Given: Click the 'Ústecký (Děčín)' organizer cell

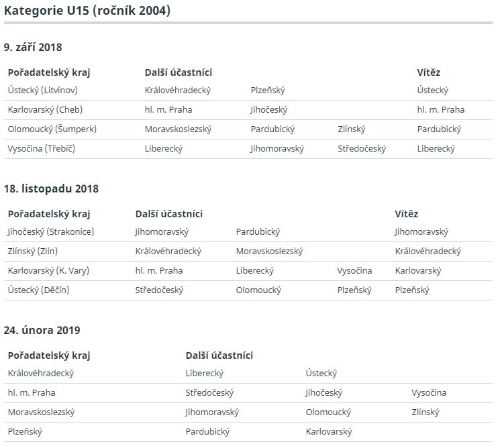Looking at the screenshot, I should [38, 290].
